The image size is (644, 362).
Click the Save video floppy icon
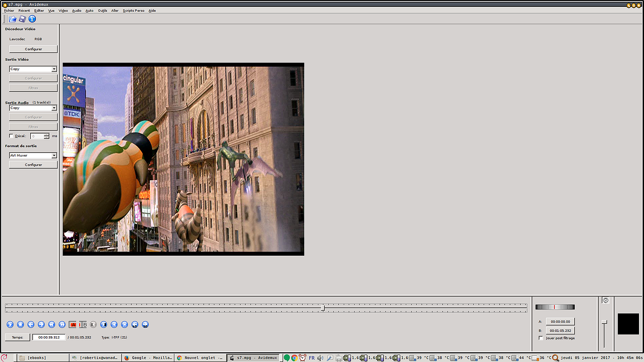coord(22,19)
